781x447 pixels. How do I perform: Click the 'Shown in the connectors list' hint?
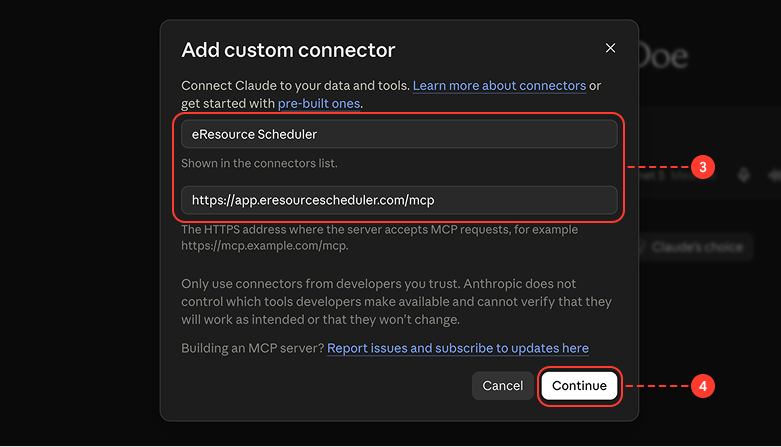tap(259, 163)
